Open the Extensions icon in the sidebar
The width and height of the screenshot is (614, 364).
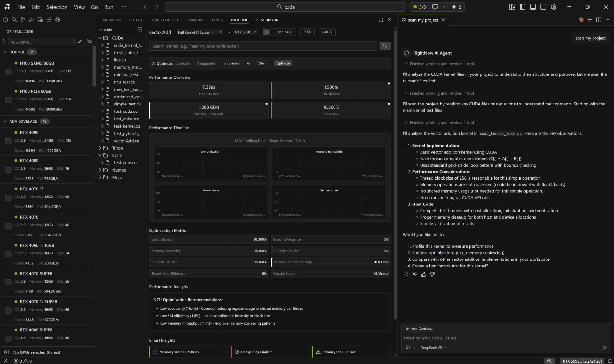49,19
